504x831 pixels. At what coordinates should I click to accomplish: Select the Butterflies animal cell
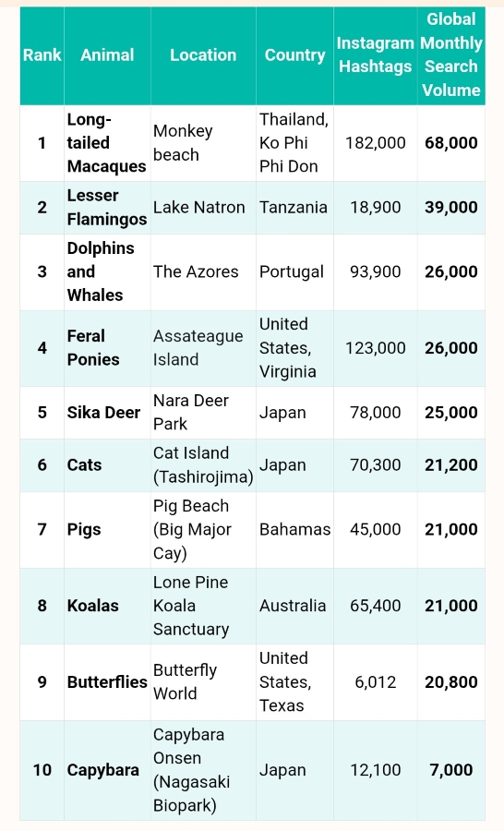tap(107, 682)
